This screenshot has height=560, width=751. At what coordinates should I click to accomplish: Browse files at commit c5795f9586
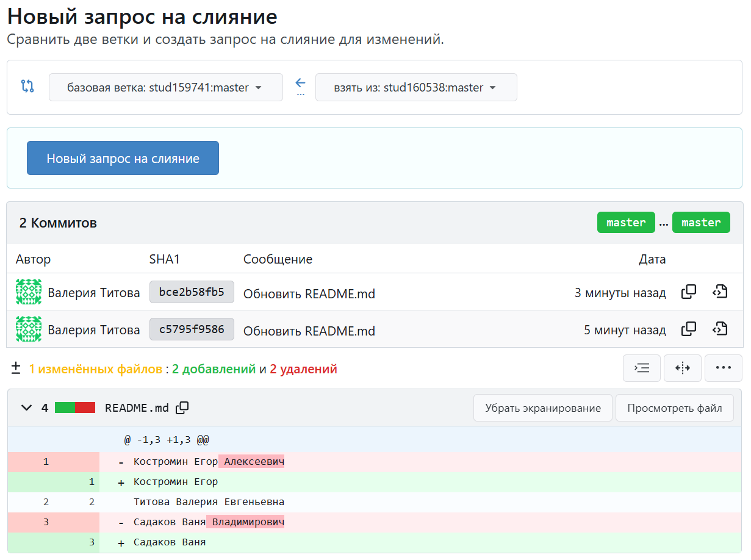[x=720, y=329]
